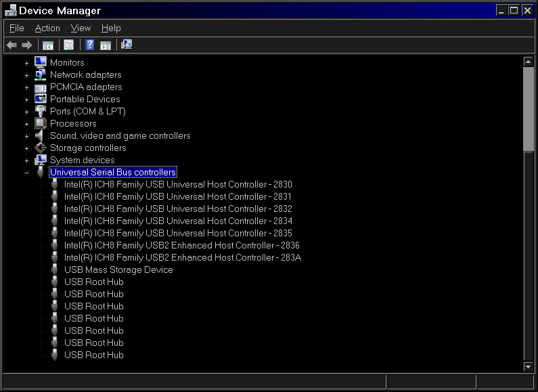Open the Action menu
The image size is (538, 392).
click(x=47, y=28)
